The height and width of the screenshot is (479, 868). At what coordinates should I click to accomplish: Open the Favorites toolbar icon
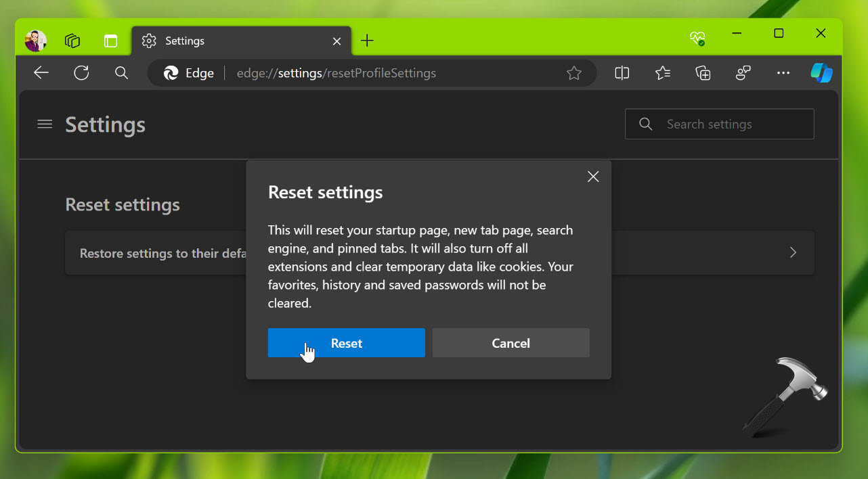663,73
